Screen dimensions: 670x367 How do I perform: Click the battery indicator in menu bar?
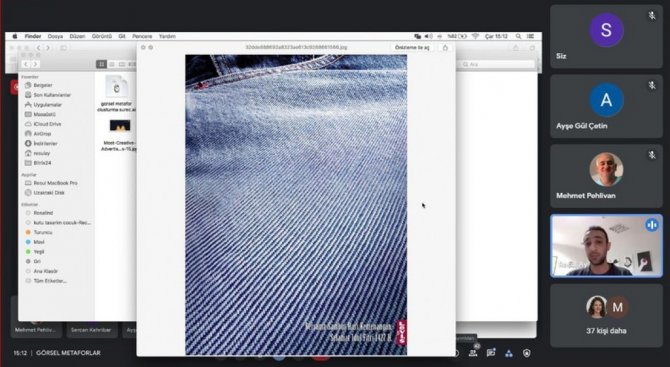tap(457, 36)
